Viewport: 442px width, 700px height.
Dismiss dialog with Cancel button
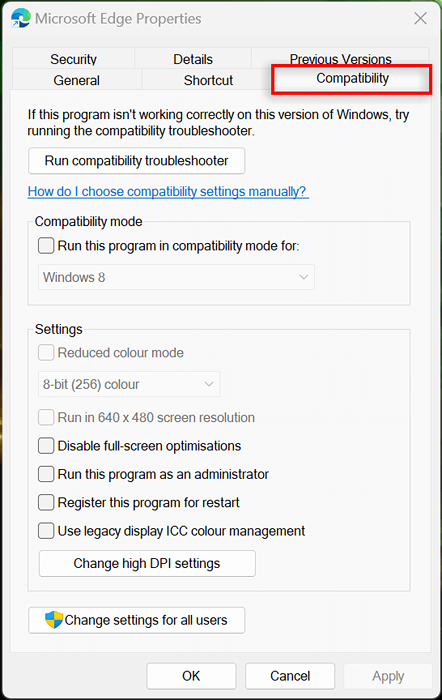[290, 676]
